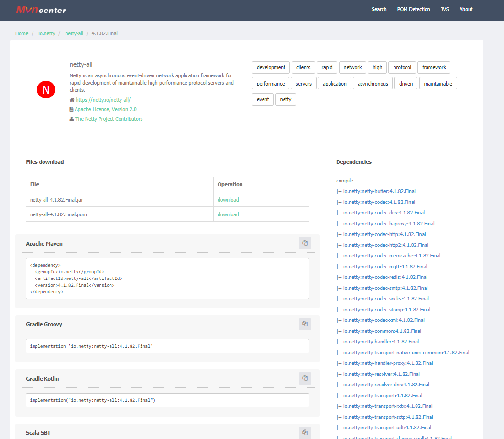504x439 pixels.
Task: Open netty-handler-proxy dependency link
Action: pyautogui.click(x=388, y=363)
